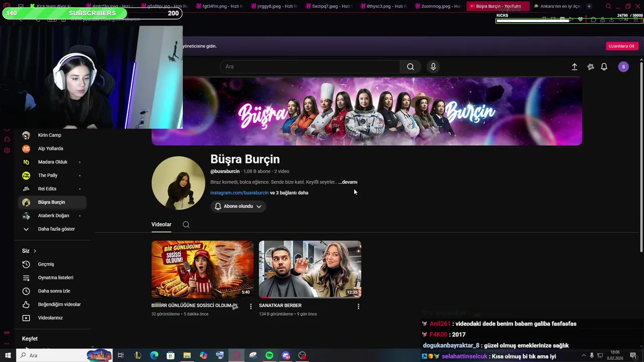Viewport: 644px width, 362px height.
Task: Click the Windows taskbar Ara search box
Action: (64, 355)
